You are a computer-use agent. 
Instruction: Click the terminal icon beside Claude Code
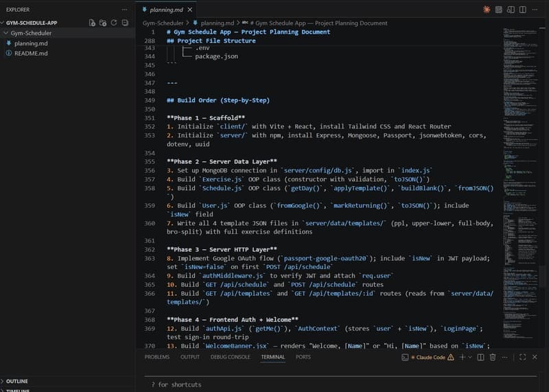pyautogui.click(x=405, y=357)
